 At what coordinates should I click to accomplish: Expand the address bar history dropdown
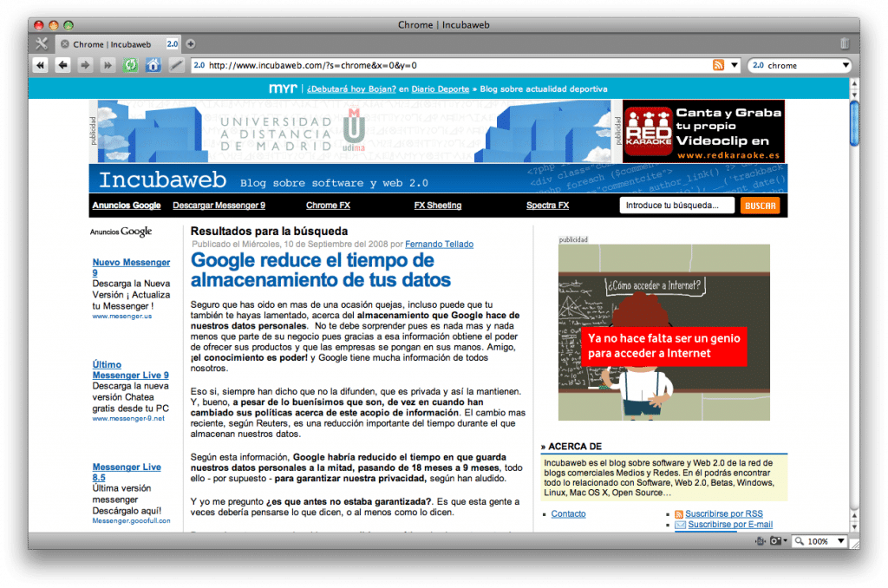point(734,65)
